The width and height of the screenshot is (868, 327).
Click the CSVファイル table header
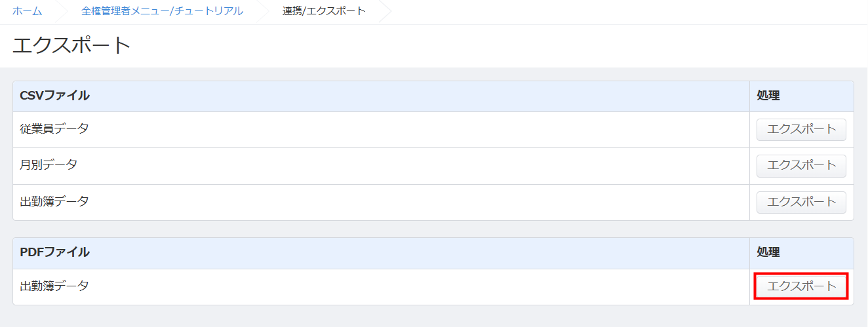point(55,96)
